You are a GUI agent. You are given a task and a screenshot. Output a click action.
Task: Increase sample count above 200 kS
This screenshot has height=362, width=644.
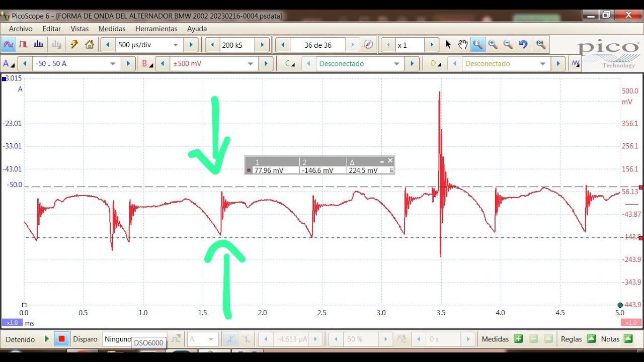262,45
